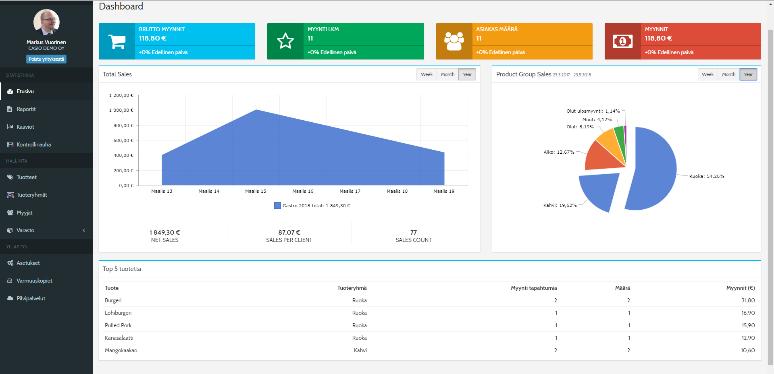The width and height of the screenshot is (774, 374).
Task: Open Tuotteet tag icon in sidebar
Action: click(x=9, y=177)
